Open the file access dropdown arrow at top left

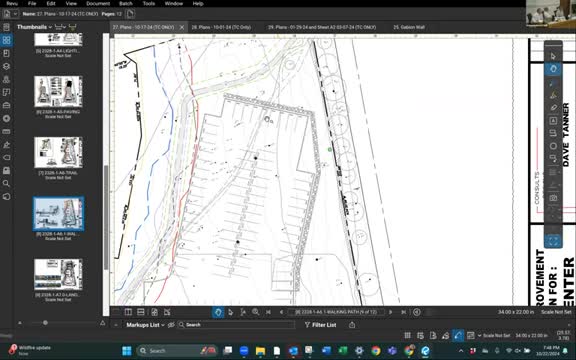pyautogui.click(x=15, y=14)
